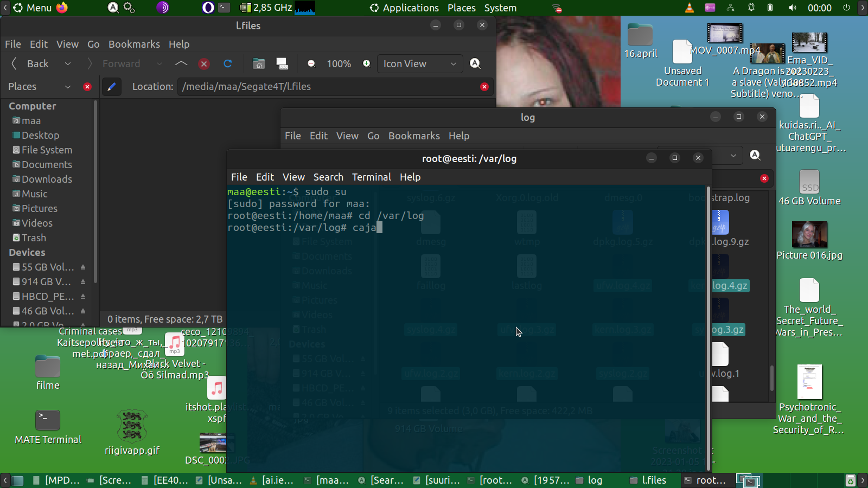This screenshot has width=868, height=488.
Task: Launch Firefox from the top panel
Action: pos(62,8)
